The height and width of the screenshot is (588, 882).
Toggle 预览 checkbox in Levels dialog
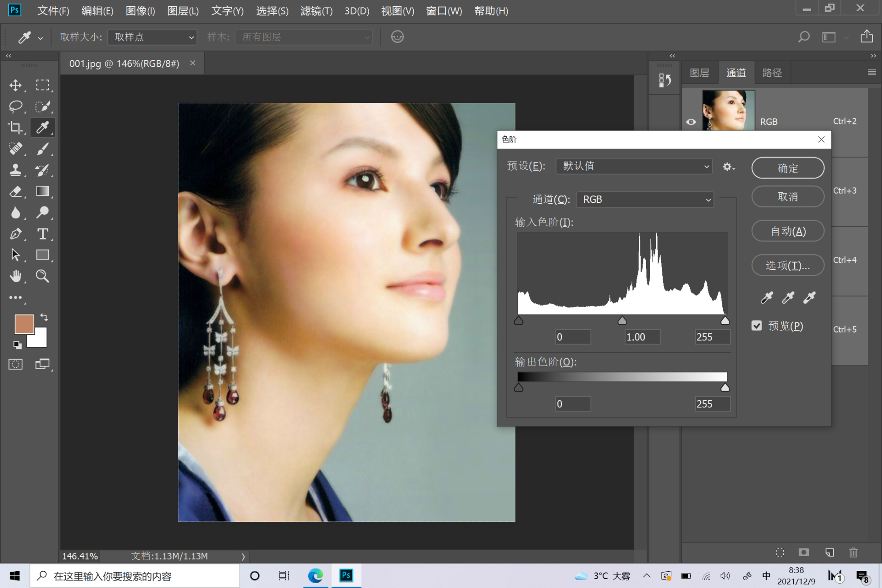pos(757,326)
